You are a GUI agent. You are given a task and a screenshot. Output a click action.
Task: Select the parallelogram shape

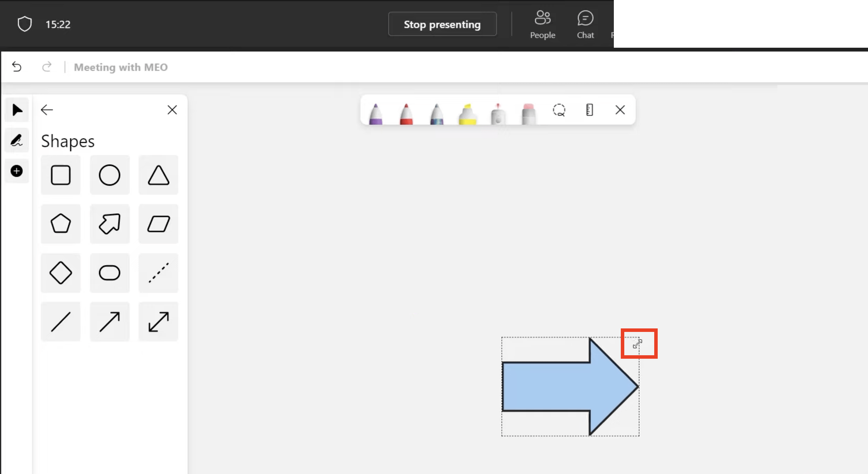click(158, 224)
